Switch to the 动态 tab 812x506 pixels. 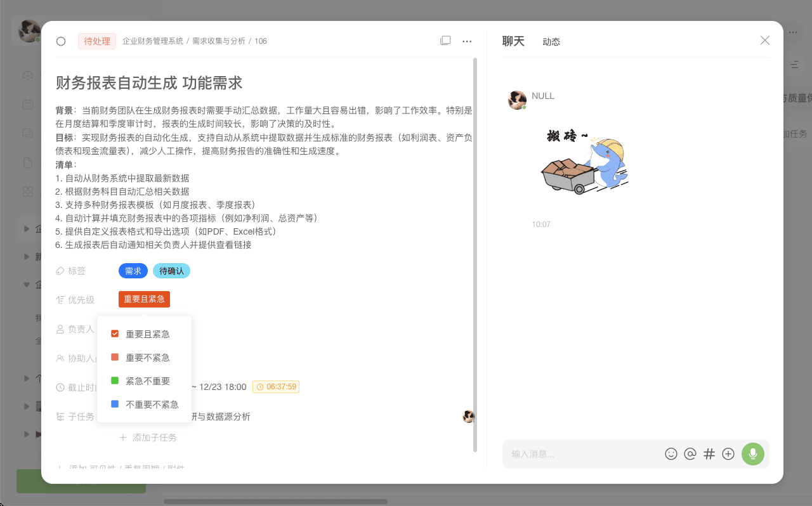[551, 42]
